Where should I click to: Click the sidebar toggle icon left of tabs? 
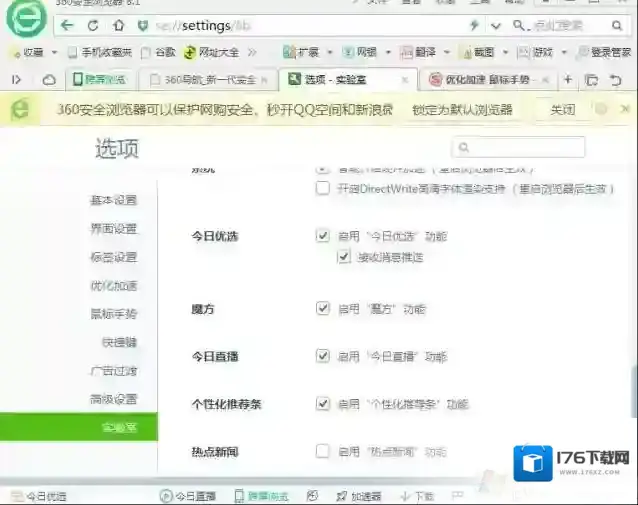point(16,80)
